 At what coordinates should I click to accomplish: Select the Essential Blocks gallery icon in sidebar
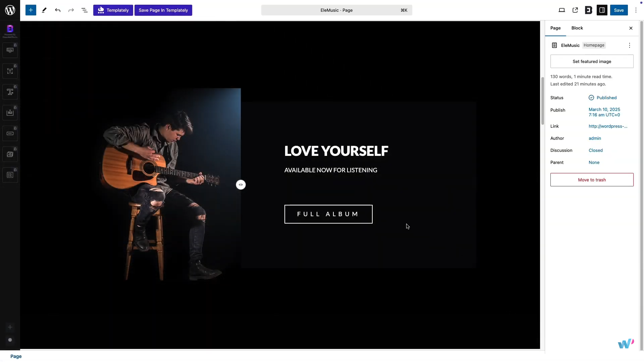10,155
